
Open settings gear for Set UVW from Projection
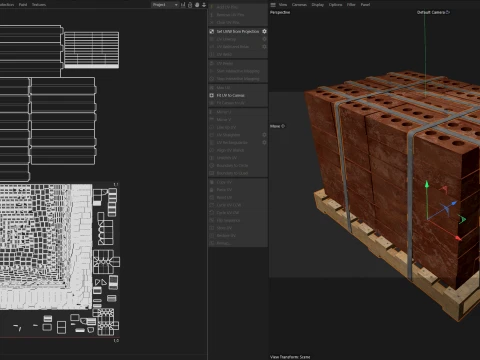tap(264, 31)
